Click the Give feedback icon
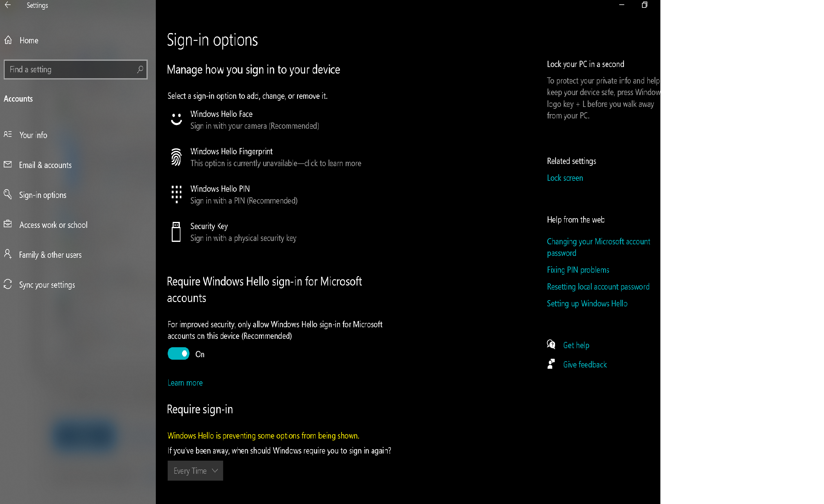This screenshot has width=824, height=504. 550,364
